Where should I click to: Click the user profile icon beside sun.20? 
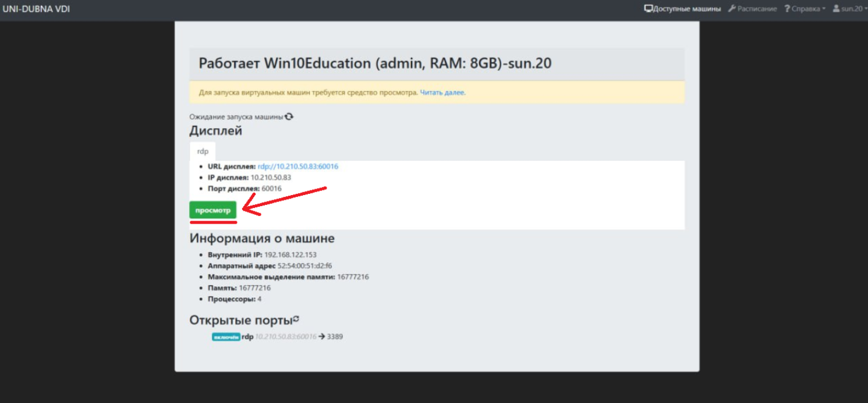pos(837,9)
